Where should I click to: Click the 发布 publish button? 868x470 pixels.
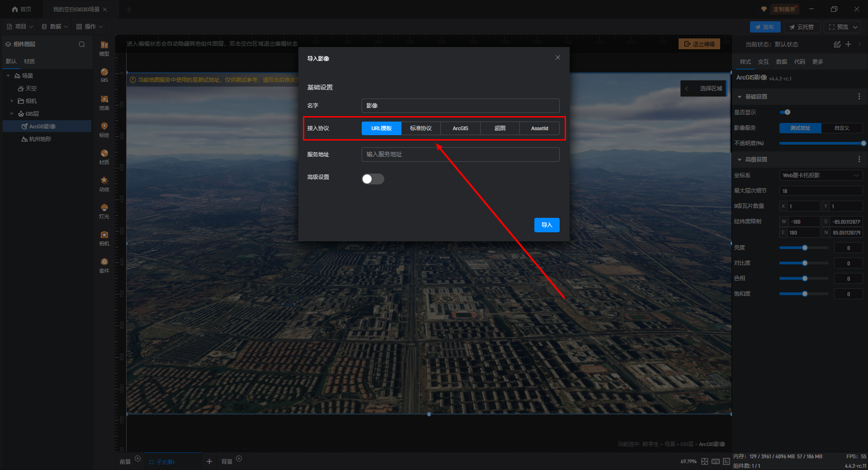(x=765, y=27)
